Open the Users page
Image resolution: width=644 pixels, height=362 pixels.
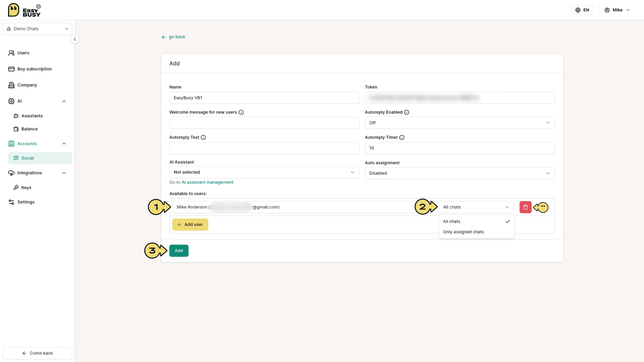coord(23,53)
